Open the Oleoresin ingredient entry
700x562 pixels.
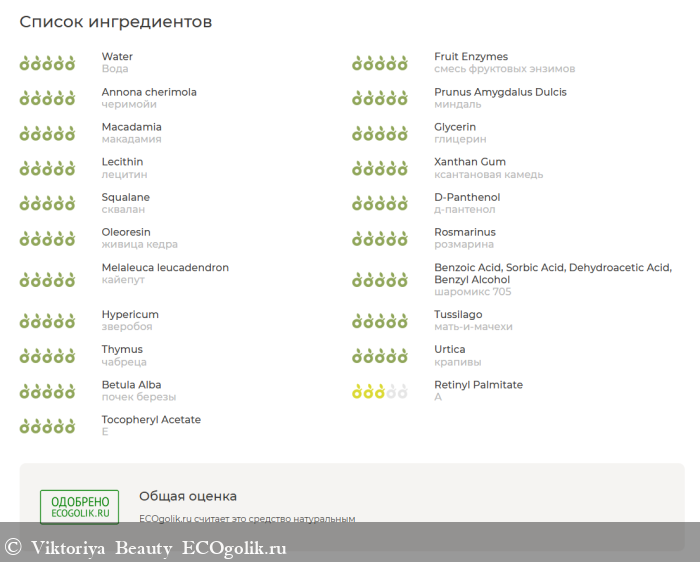pyautogui.click(x=126, y=232)
